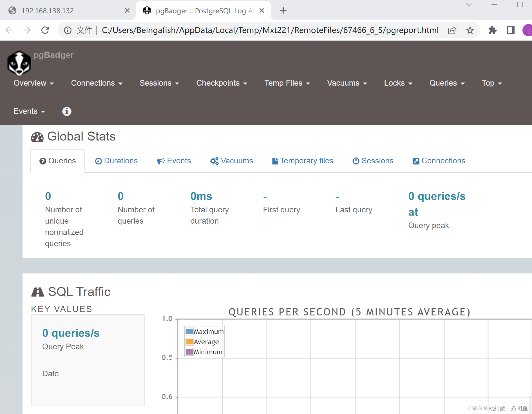Switch to the Events stats tab
The height and width of the screenshot is (414, 532).
click(174, 161)
